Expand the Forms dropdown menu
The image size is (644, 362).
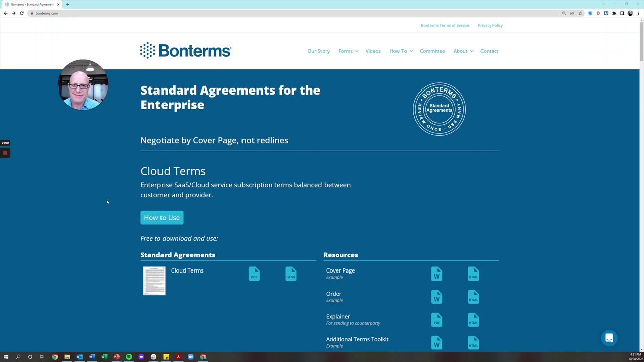[x=348, y=51]
